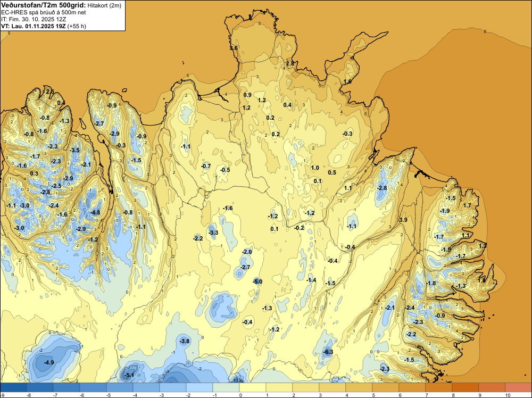Click the positive 1.8 temperature value
The width and height of the screenshot is (532, 398).
[x=482, y=280]
